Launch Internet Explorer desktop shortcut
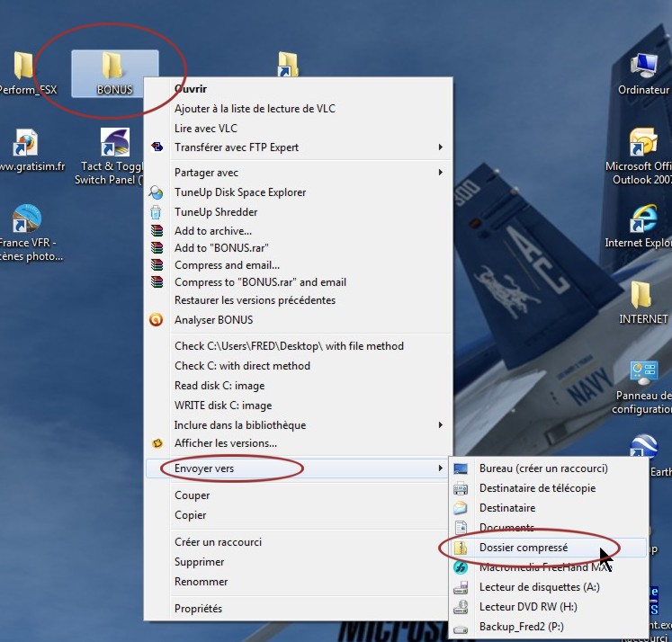This screenshot has height=642, width=672. 643,218
